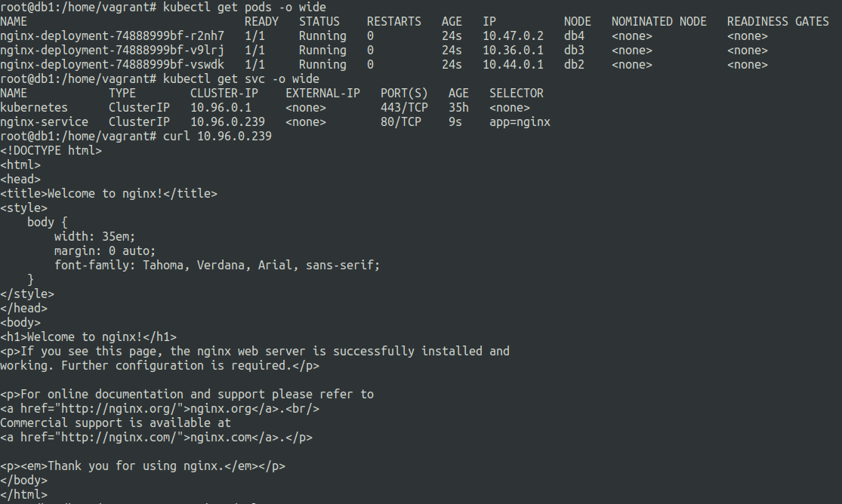Image resolution: width=842 pixels, height=504 pixels.
Task: Click pod IP address 10.47.0.2
Action: click(513, 36)
